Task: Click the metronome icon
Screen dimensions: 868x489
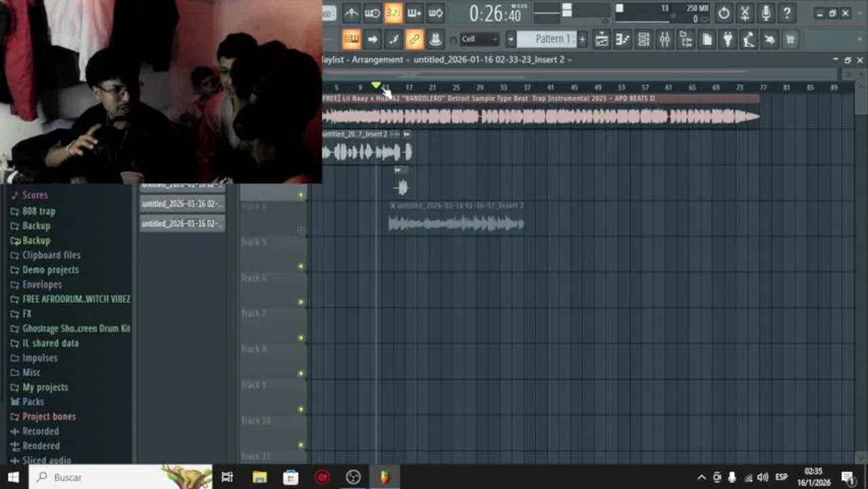Action: (351, 13)
